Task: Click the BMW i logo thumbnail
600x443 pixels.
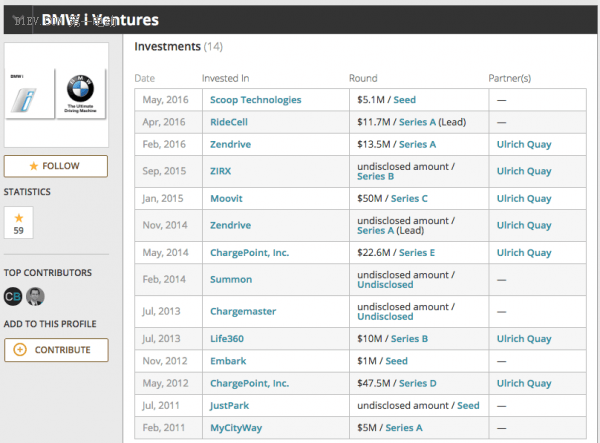Action: tap(29, 94)
